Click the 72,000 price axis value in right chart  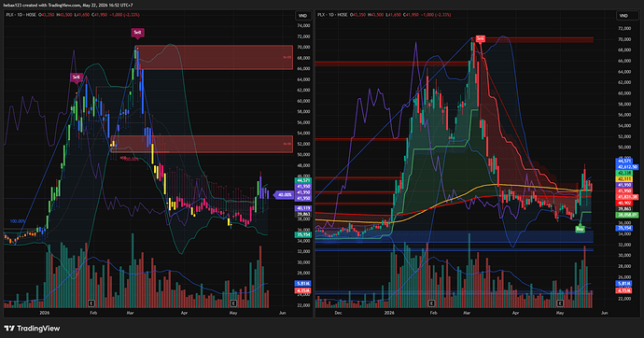point(623,28)
